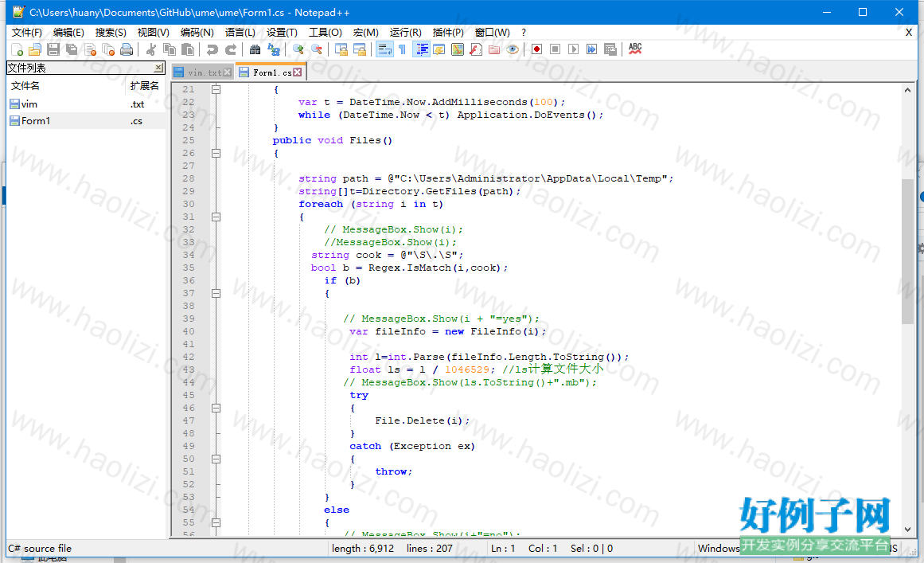
Task: Play back the recorded macro
Action: coord(573,49)
